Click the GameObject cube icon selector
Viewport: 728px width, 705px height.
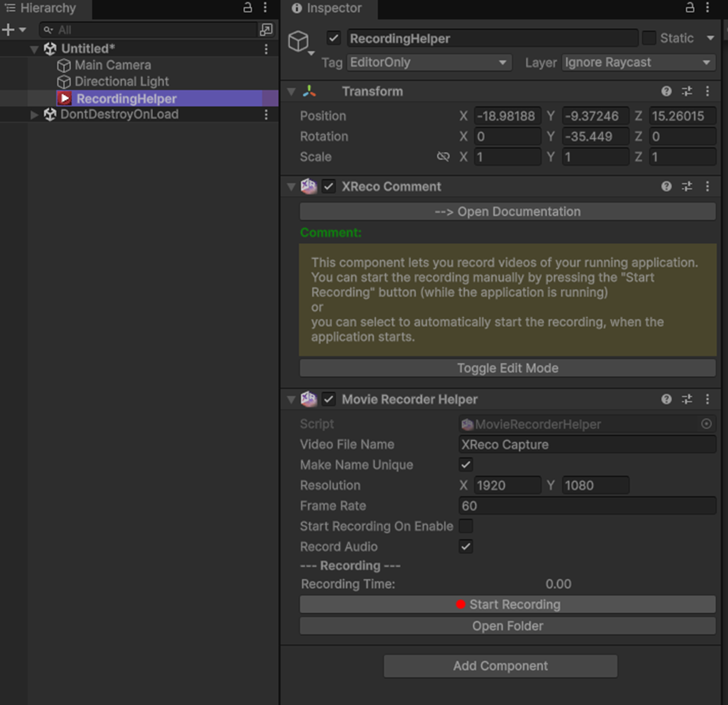click(x=299, y=41)
